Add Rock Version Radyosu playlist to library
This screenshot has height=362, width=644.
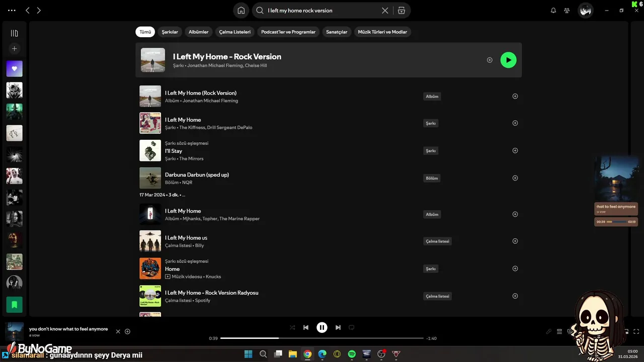tap(515, 296)
